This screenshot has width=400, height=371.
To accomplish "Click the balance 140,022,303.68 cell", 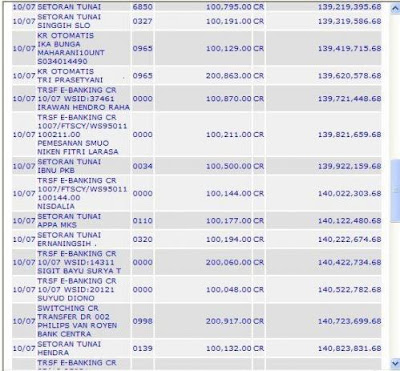I will pyautogui.click(x=349, y=193).
